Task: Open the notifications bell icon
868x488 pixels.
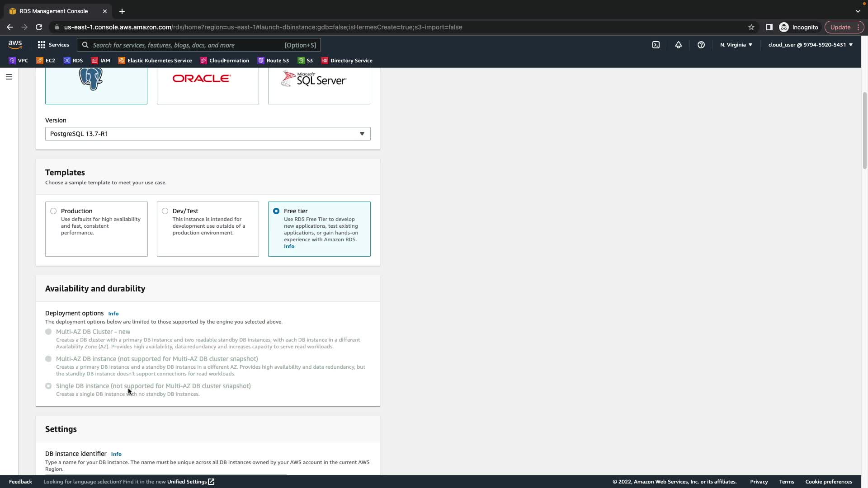Action: coord(678,45)
